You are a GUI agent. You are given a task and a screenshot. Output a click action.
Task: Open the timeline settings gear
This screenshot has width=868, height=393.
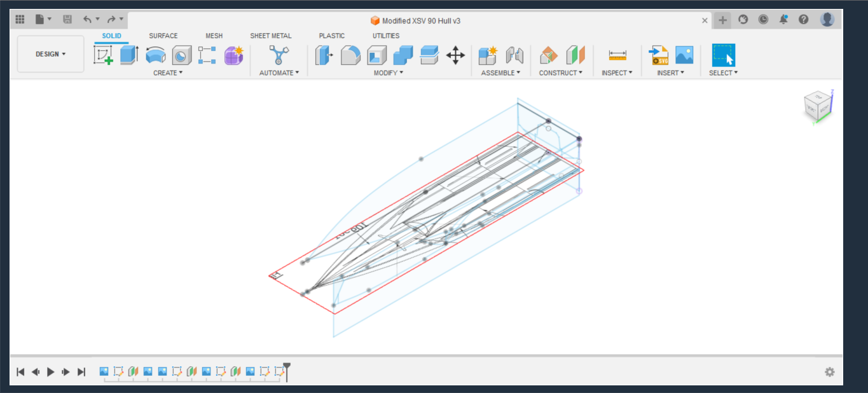[x=829, y=371]
